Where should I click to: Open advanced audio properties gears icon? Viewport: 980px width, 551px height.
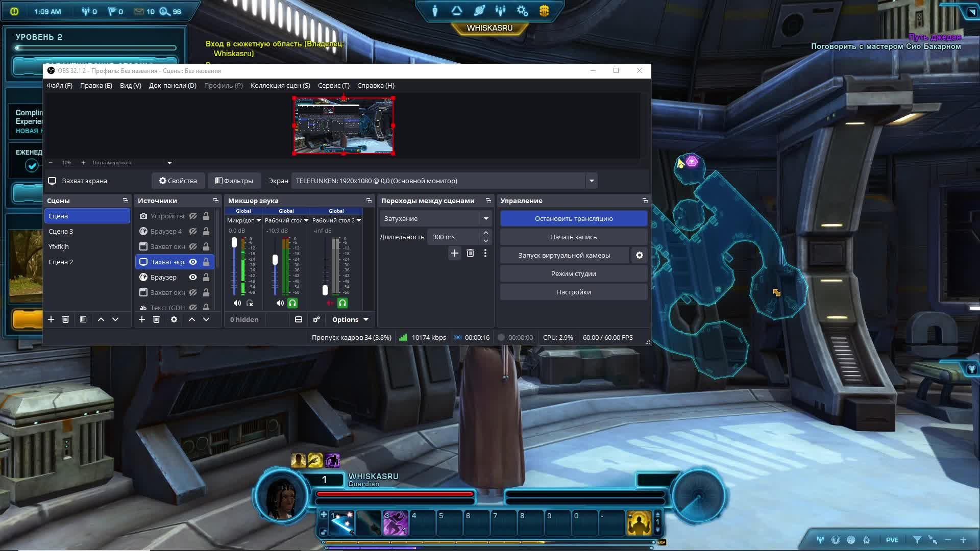click(316, 319)
